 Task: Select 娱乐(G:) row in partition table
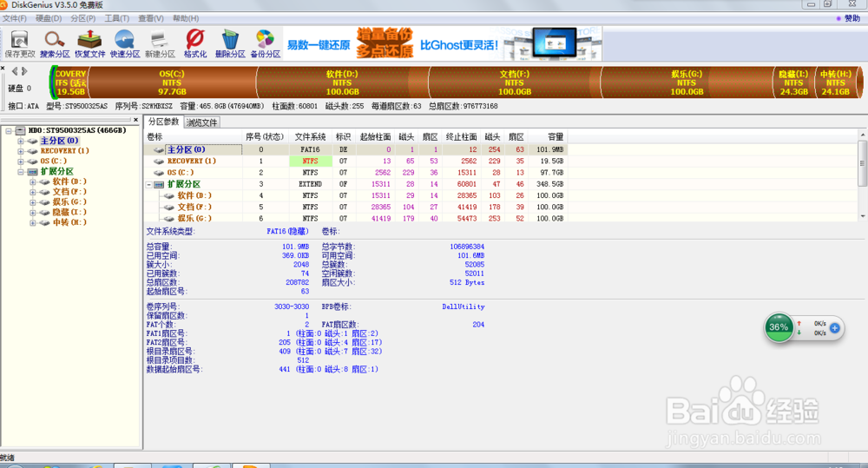pos(356,218)
